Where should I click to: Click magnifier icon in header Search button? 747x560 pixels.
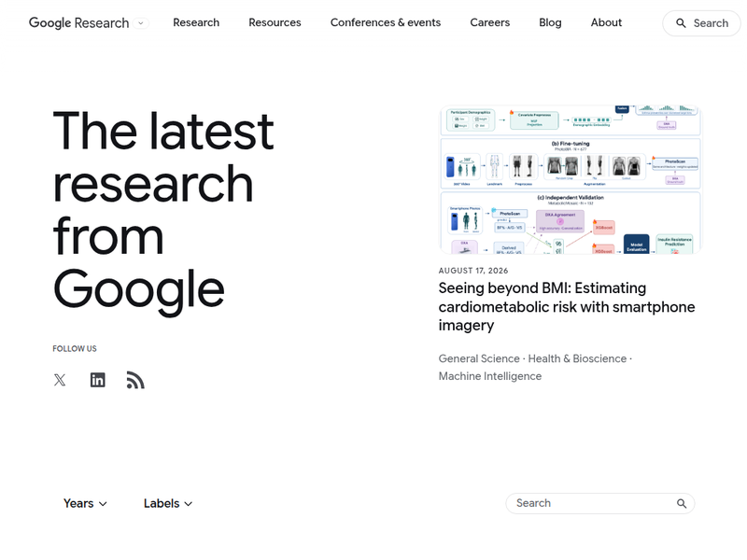click(x=682, y=23)
